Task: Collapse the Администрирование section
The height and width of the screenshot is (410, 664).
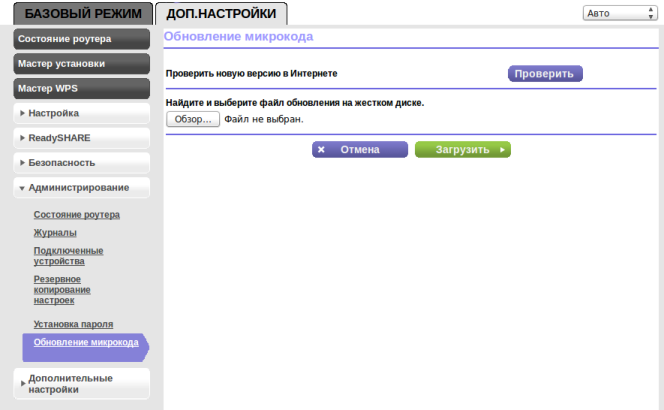Action: point(82,188)
